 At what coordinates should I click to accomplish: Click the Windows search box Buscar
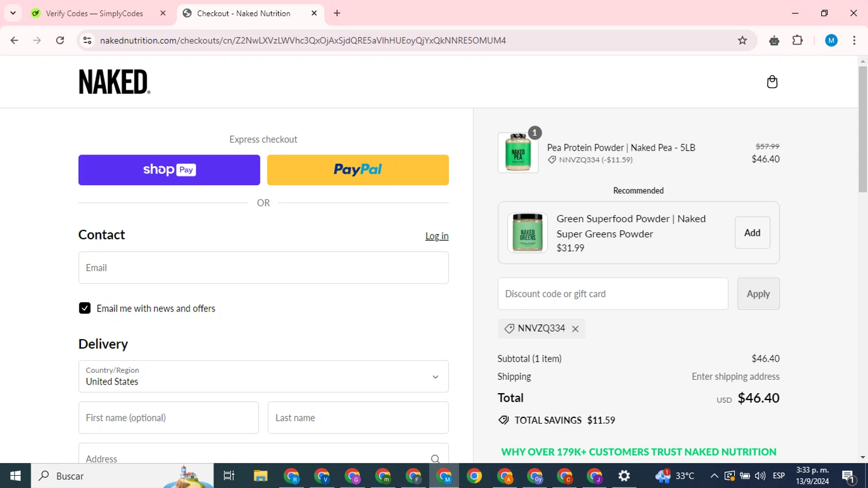click(x=122, y=476)
